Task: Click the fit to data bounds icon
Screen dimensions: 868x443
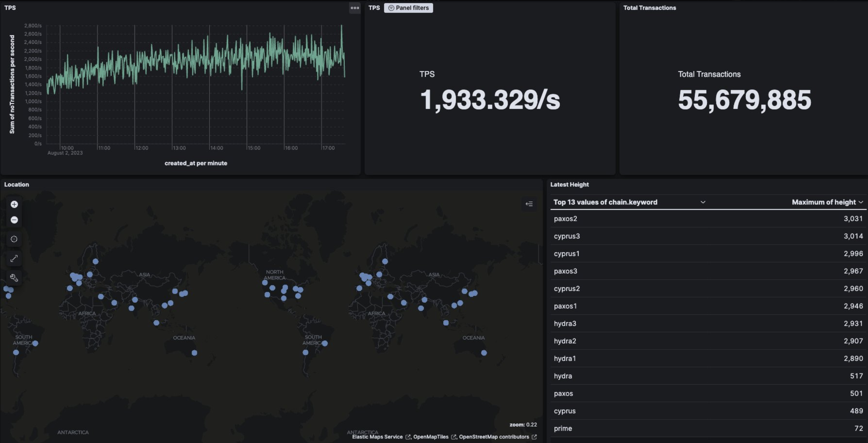Action: point(14,239)
